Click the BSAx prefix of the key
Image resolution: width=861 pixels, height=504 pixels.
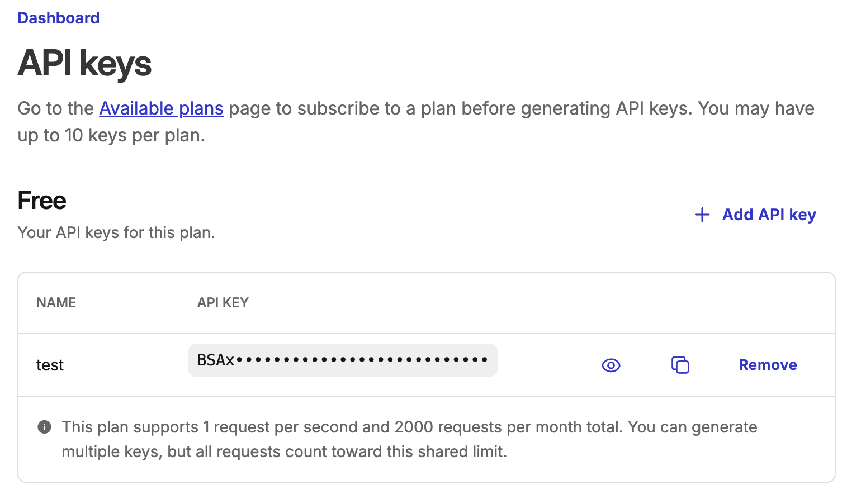(216, 360)
